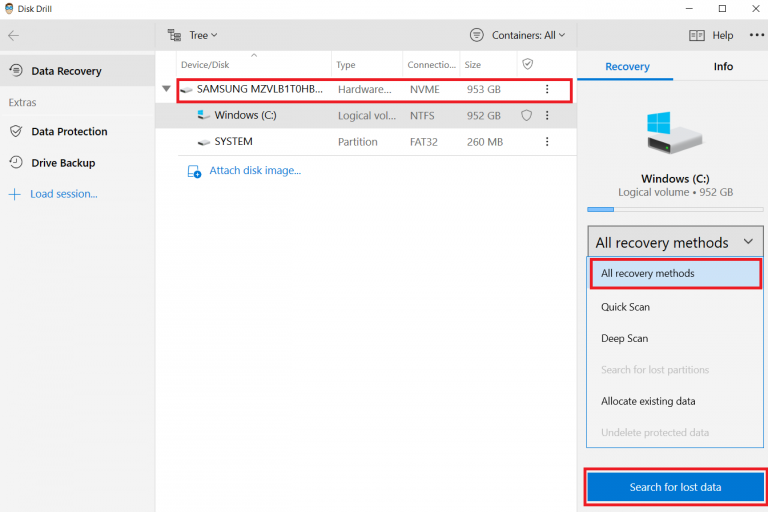This screenshot has height=512, width=768.
Task: Select Drive Backup in the sidebar
Action: [62, 163]
